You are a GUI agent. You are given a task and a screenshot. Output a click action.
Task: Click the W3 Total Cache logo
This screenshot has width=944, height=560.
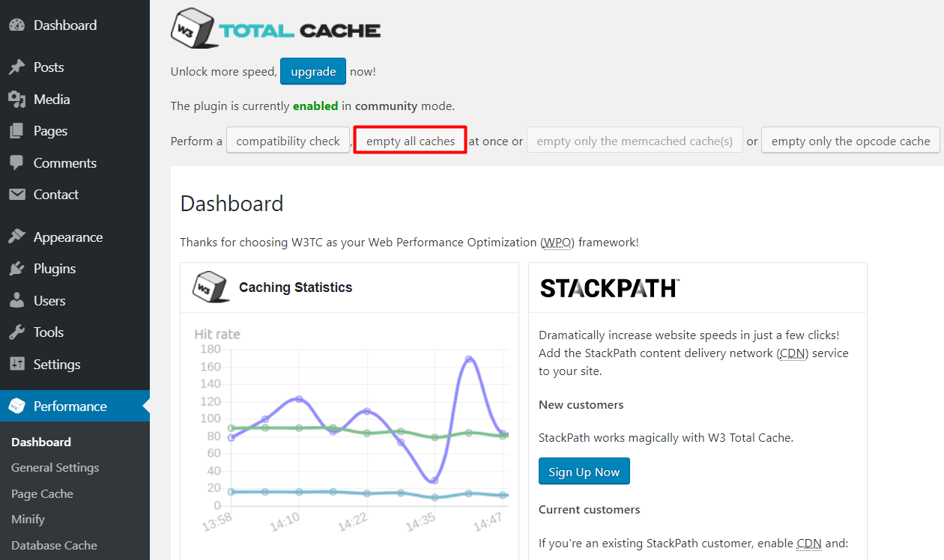276,28
